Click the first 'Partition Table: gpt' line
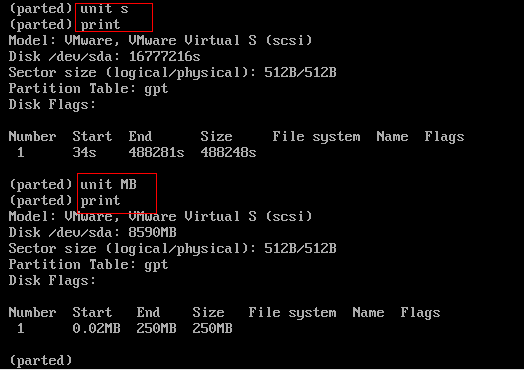 tap(88, 89)
